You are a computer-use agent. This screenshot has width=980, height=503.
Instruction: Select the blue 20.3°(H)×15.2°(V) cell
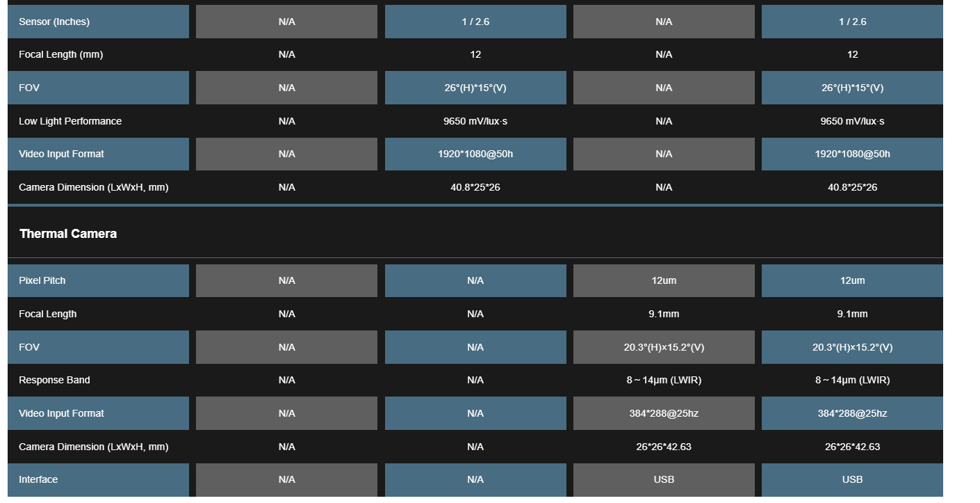[x=852, y=347]
